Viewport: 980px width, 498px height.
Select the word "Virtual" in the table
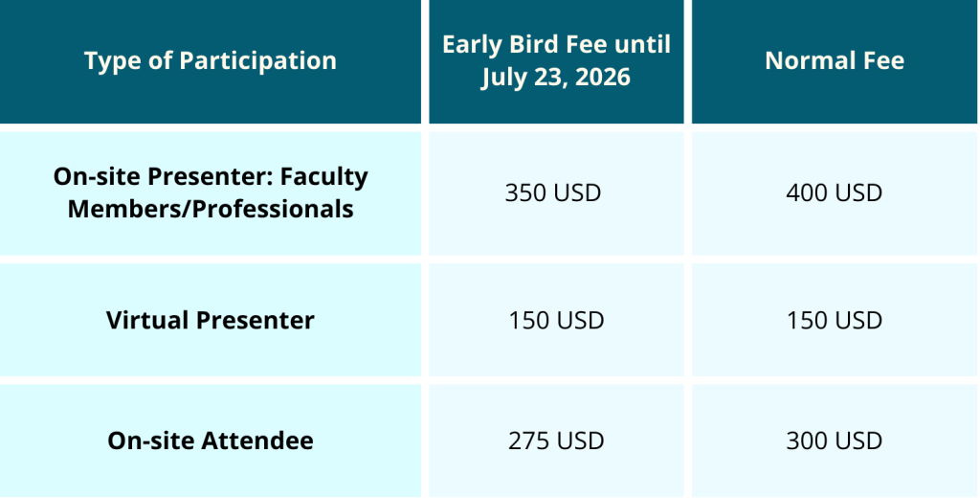[x=148, y=320]
